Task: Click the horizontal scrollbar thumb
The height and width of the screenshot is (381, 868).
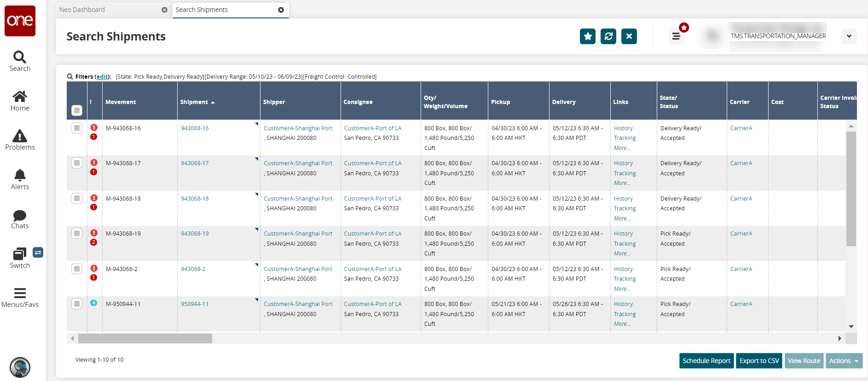Action: (145, 339)
